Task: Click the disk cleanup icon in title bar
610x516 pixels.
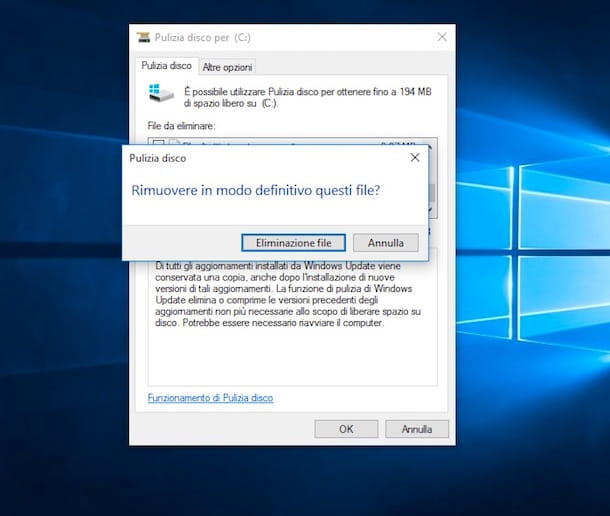Action: coord(143,38)
